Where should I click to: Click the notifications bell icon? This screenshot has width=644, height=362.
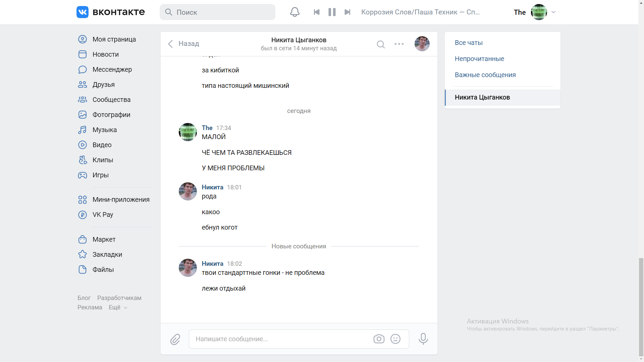click(x=294, y=12)
